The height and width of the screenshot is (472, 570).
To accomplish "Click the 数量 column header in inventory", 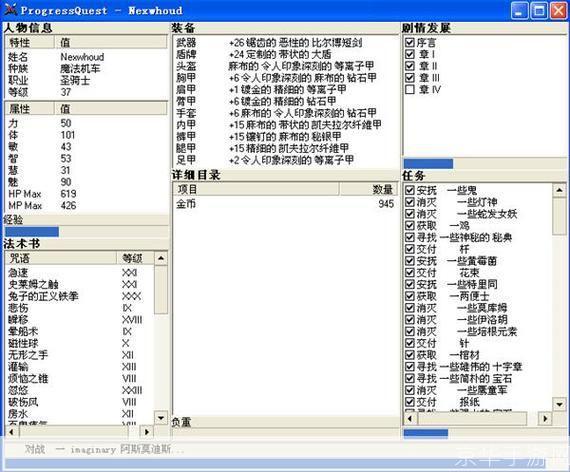I will point(368,189).
